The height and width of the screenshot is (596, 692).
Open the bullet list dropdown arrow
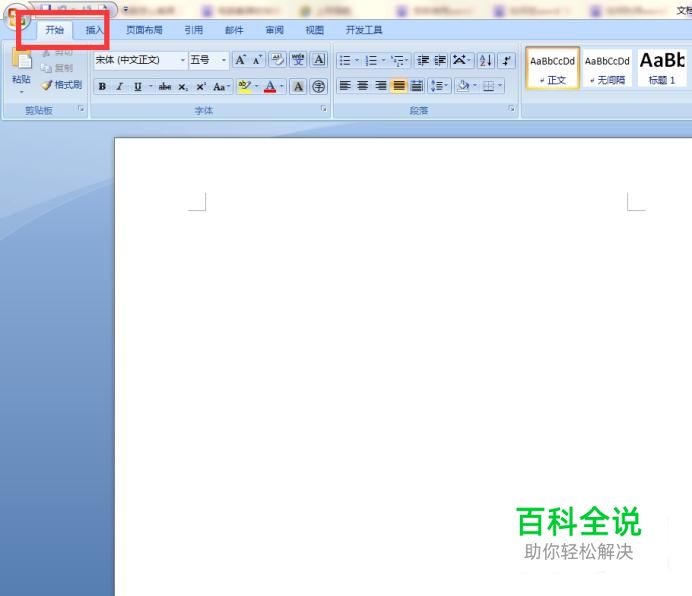(x=357, y=60)
